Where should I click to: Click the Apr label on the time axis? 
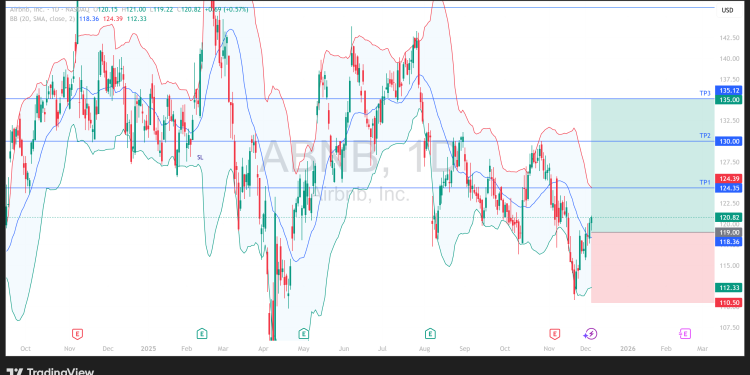pos(263,349)
